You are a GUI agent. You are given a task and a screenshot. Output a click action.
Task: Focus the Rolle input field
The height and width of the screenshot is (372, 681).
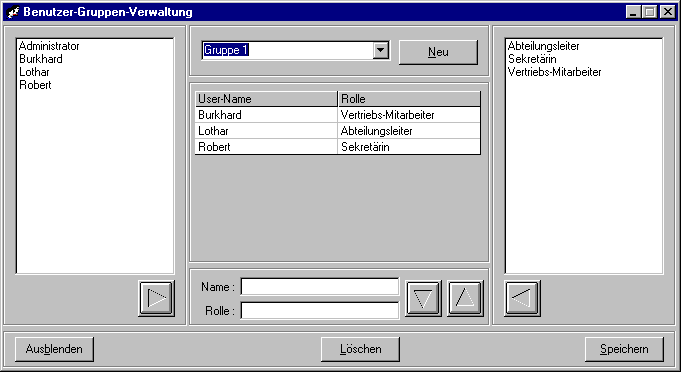[320, 311]
